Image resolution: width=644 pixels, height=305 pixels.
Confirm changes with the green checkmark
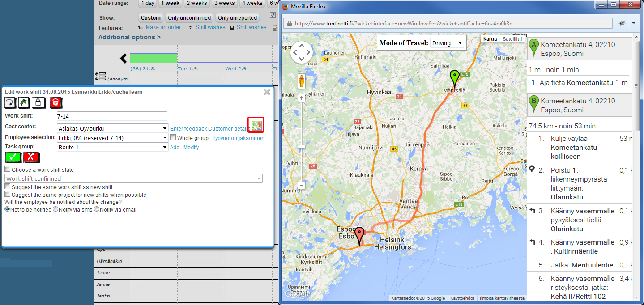[13, 157]
